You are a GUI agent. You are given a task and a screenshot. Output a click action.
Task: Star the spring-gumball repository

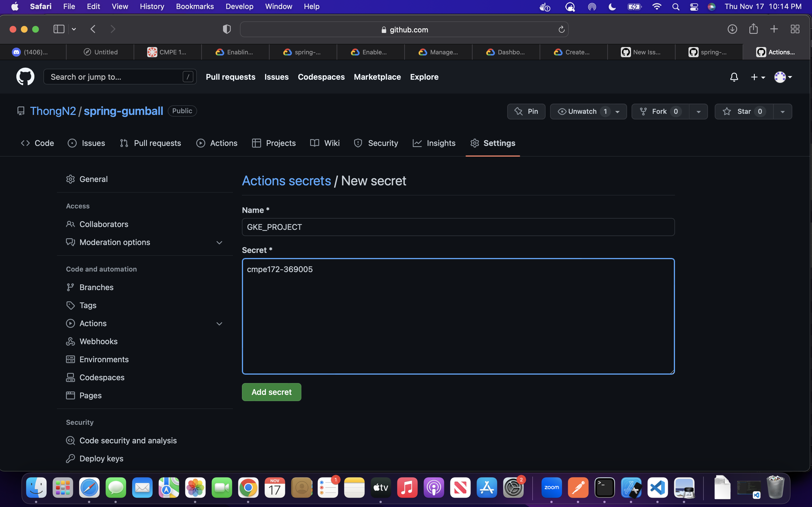[x=744, y=111]
